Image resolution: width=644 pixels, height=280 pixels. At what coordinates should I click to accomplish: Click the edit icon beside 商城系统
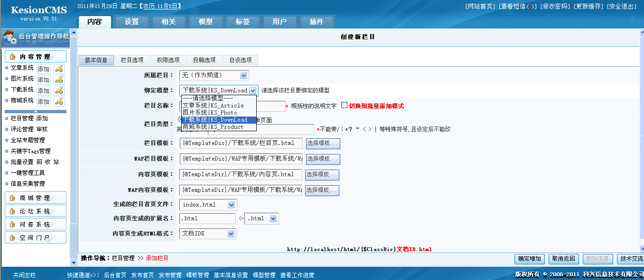click(x=59, y=101)
